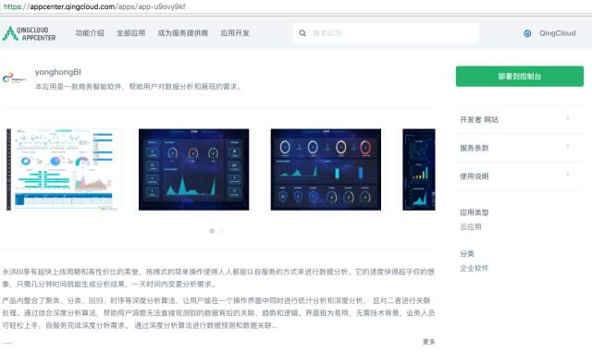Click the search magnifier icon
The image size is (592, 364).
click(302, 33)
